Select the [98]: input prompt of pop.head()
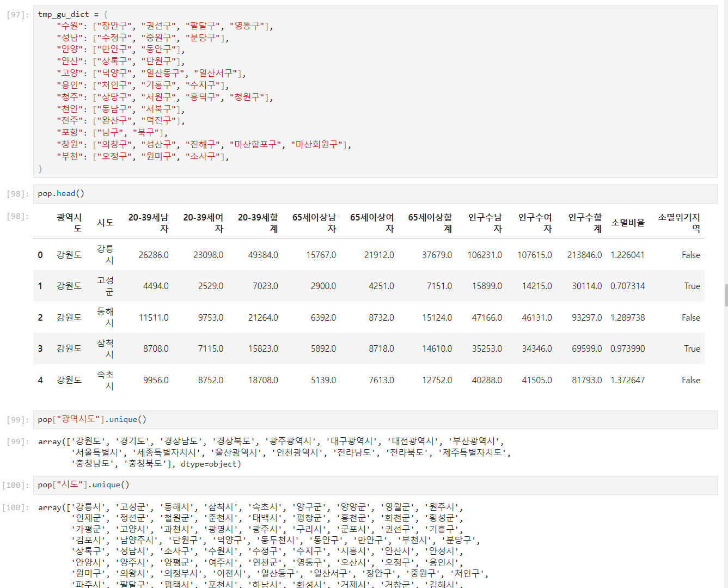Viewport: 728px width, 588px height. (17, 194)
